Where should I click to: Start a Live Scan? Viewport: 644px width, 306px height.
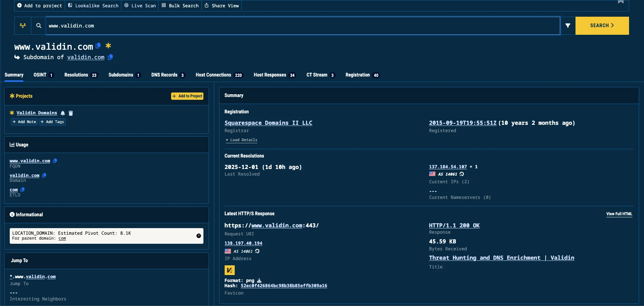140,6
